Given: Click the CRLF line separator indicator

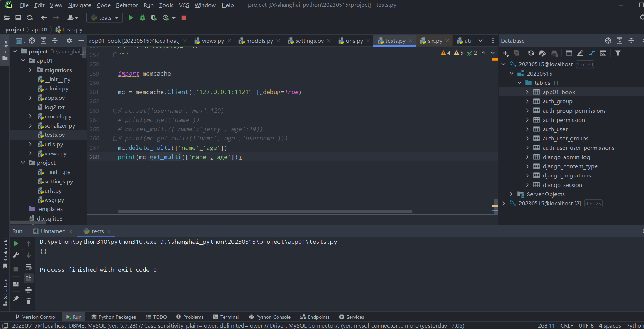Looking at the screenshot, I should (567, 325).
